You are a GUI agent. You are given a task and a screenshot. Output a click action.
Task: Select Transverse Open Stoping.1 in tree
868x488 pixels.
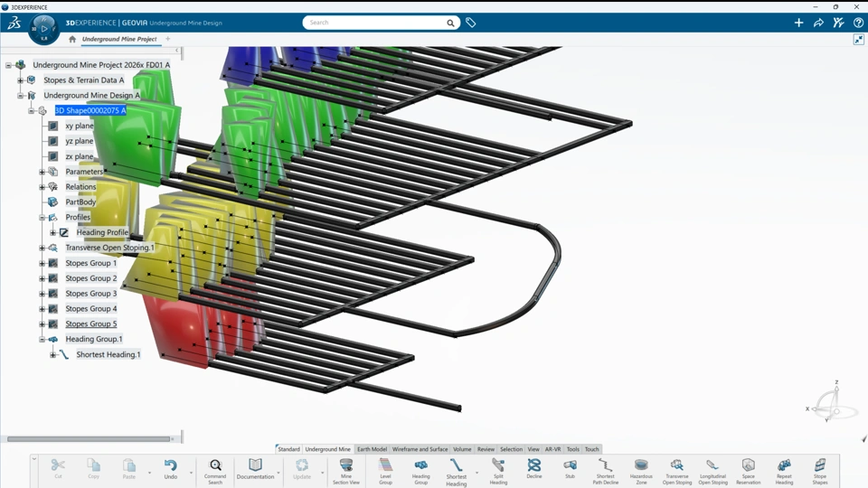coord(109,248)
